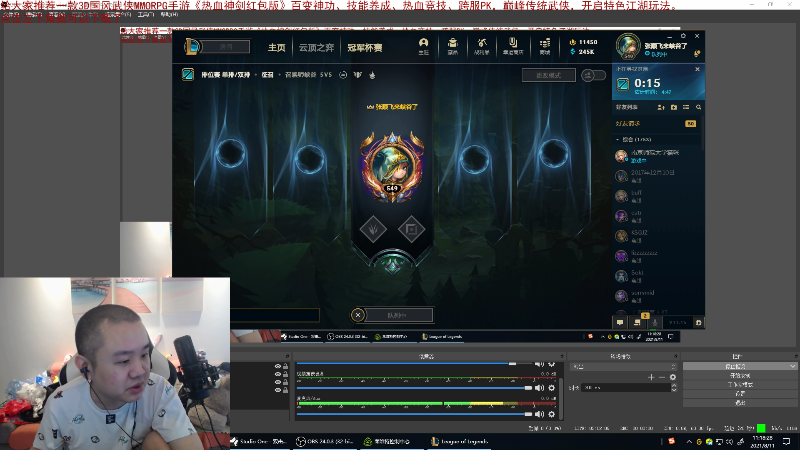
Task: Click the 11450 currency balance
Action: point(583,42)
